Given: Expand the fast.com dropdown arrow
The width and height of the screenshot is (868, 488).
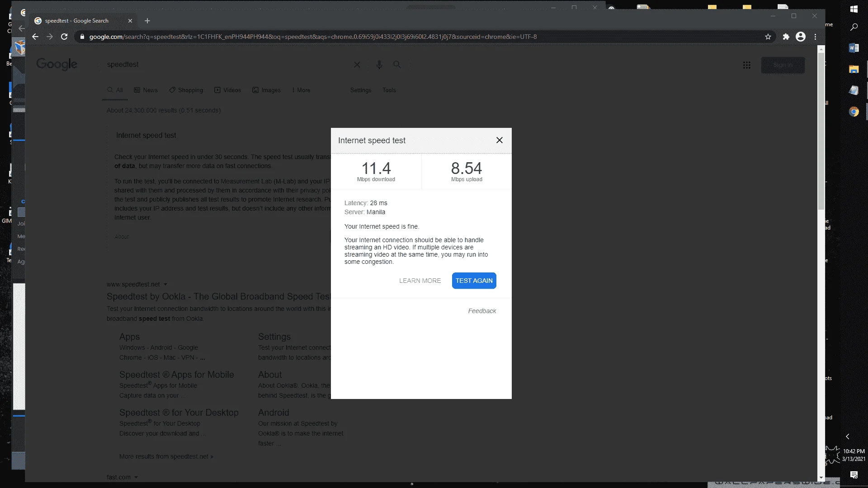Looking at the screenshot, I should (x=136, y=477).
